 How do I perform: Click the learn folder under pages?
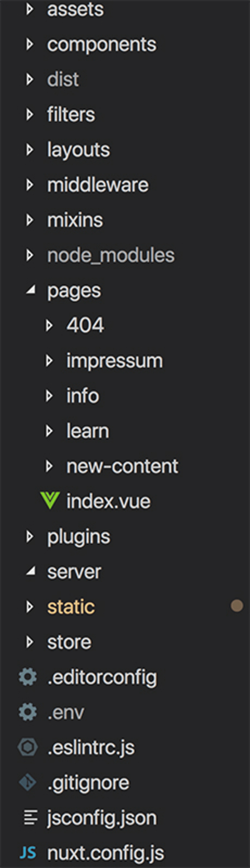(88, 431)
